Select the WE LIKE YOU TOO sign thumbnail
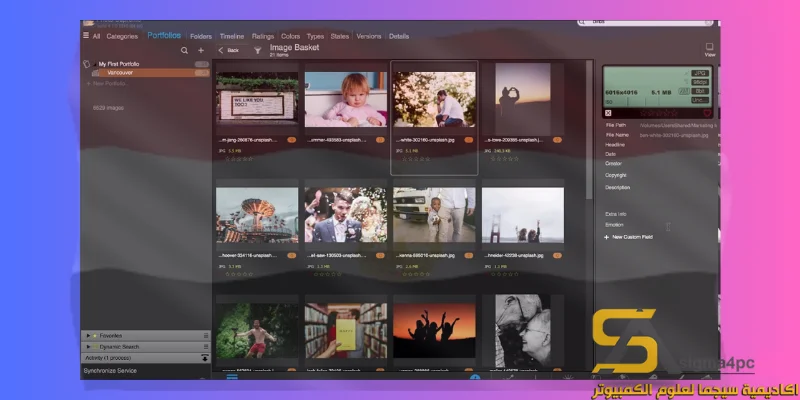Screen dimensions: 800x400 pyautogui.click(x=257, y=99)
